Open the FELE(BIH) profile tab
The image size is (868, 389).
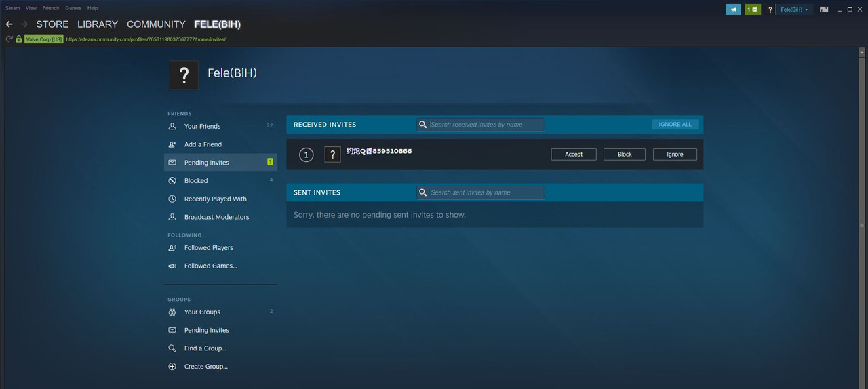(218, 24)
